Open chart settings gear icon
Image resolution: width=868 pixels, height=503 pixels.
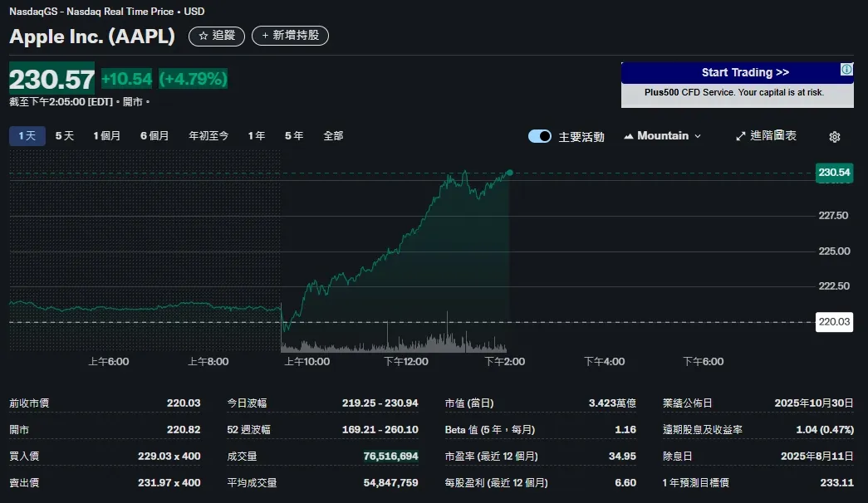pos(834,137)
